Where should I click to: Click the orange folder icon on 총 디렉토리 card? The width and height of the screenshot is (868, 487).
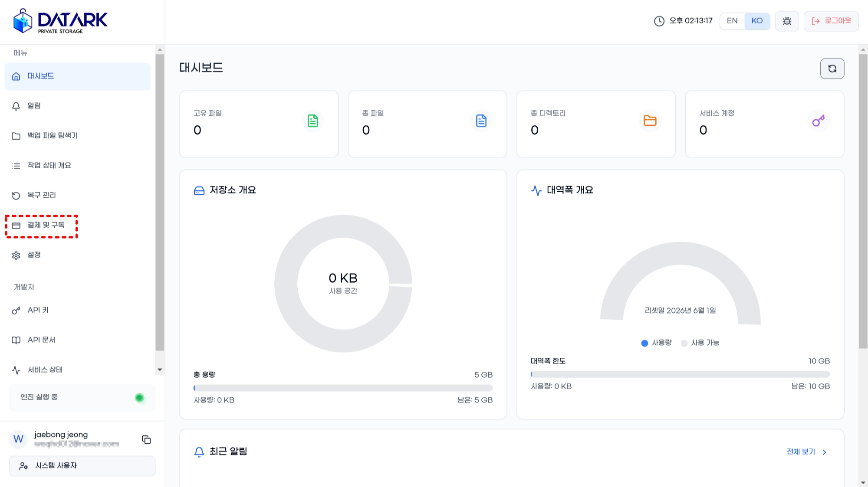tap(650, 121)
